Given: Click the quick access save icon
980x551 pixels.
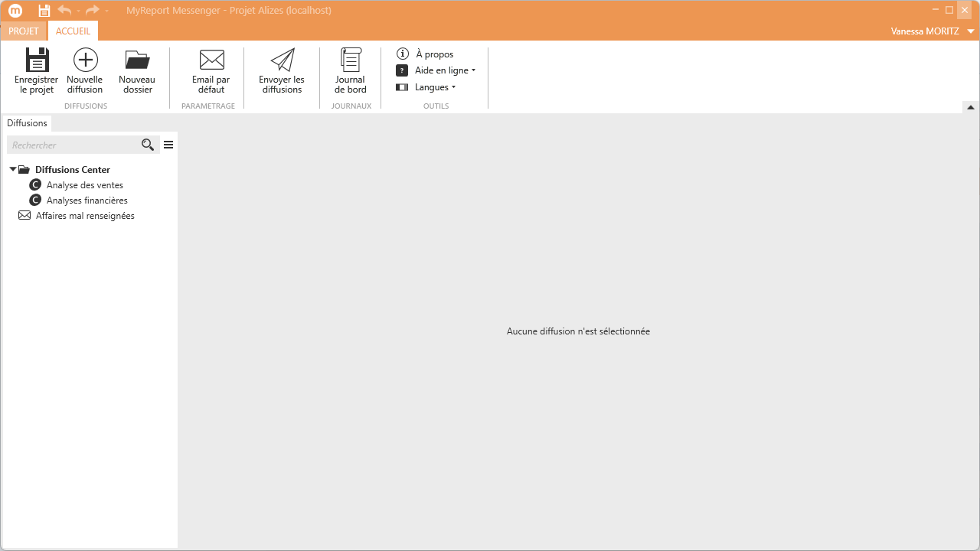Looking at the screenshot, I should (x=44, y=11).
